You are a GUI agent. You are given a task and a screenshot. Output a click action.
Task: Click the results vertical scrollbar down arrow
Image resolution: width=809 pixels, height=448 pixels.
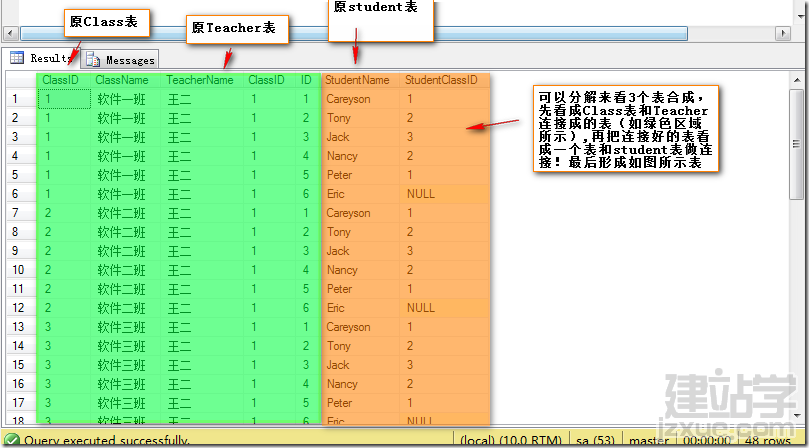click(x=796, y=414)
